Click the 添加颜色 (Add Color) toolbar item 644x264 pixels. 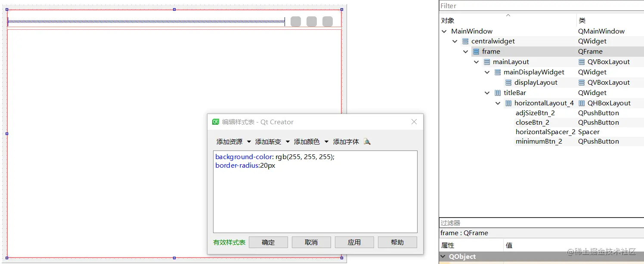pos(307,141)
